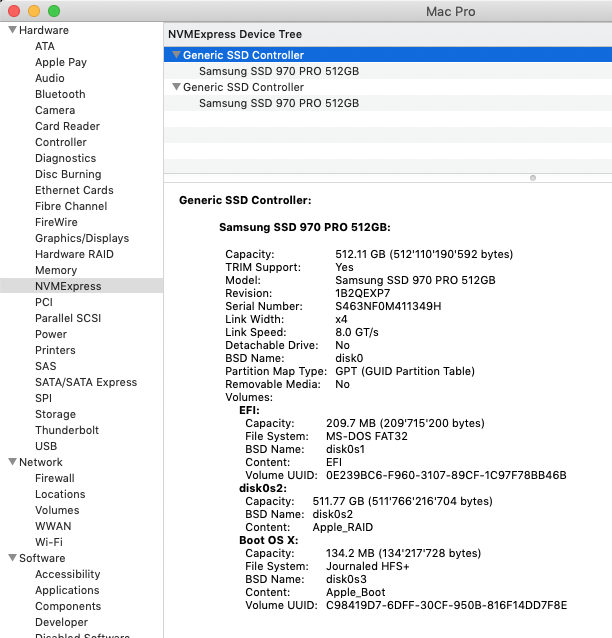Click revision value 1B2QEXP7

coord(363,293)
